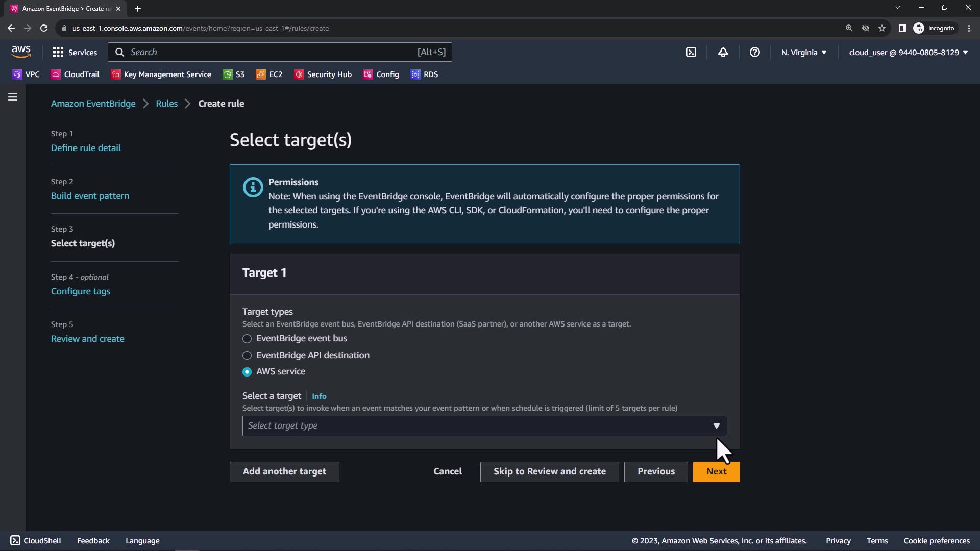Open the Services grid menu

pyautogui.click(x=75, y=52)
